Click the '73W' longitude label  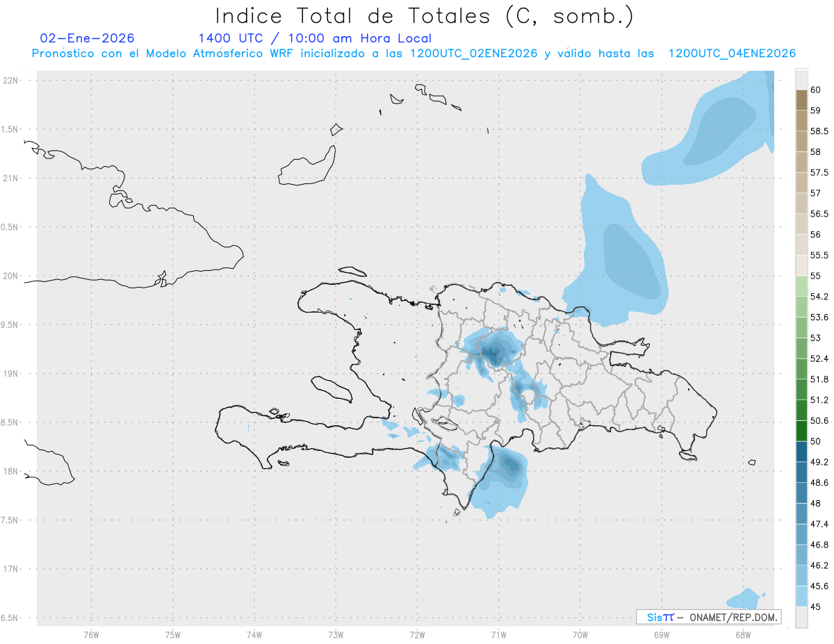point(336,634)
